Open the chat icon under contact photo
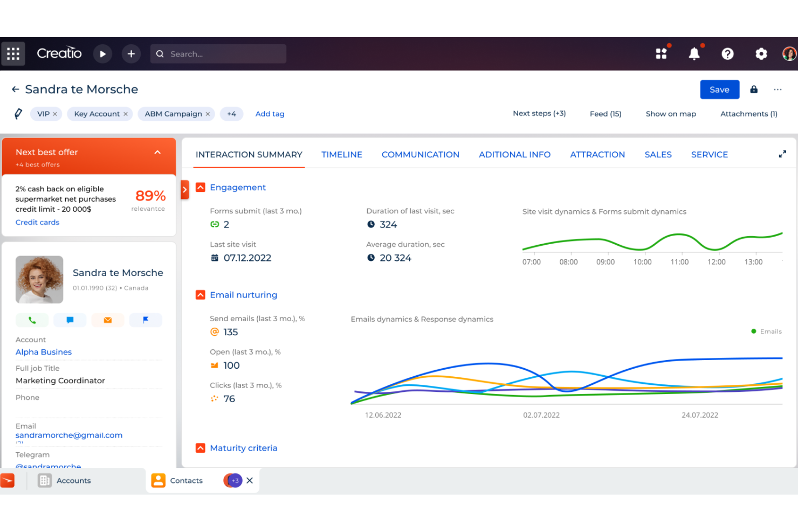The height and width of the screenshot is (532, 798). [70, 320]
